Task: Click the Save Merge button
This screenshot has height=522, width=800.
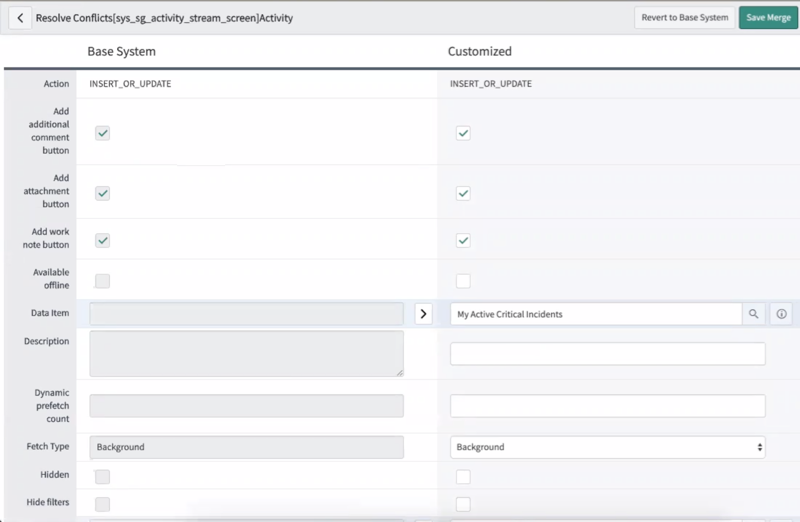Action: [768, 18]
